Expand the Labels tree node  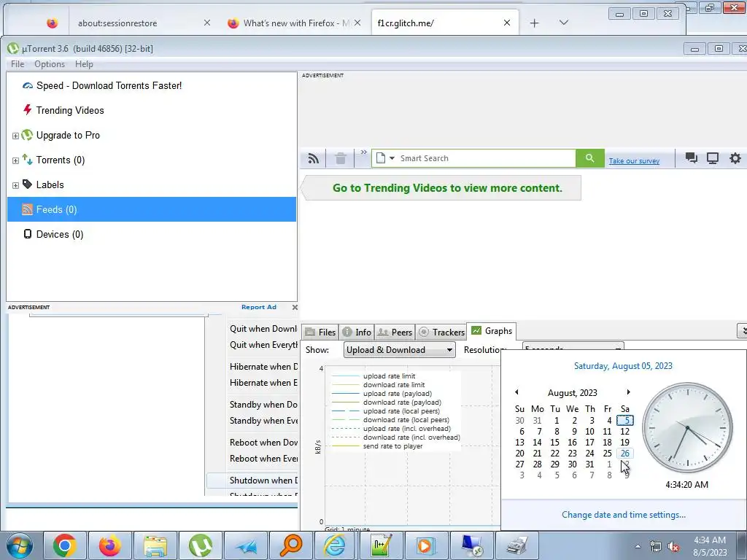point(15,185)
